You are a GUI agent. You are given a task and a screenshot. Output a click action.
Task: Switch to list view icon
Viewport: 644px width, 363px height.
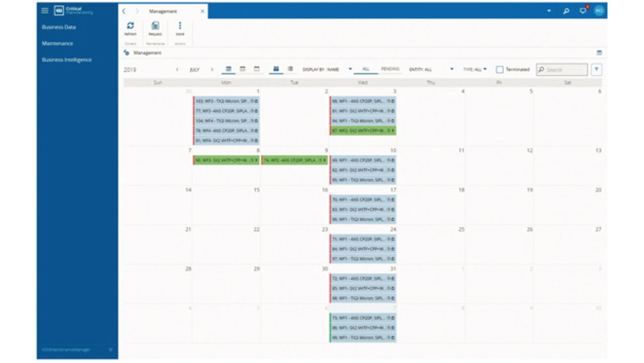tap(290, 69)
